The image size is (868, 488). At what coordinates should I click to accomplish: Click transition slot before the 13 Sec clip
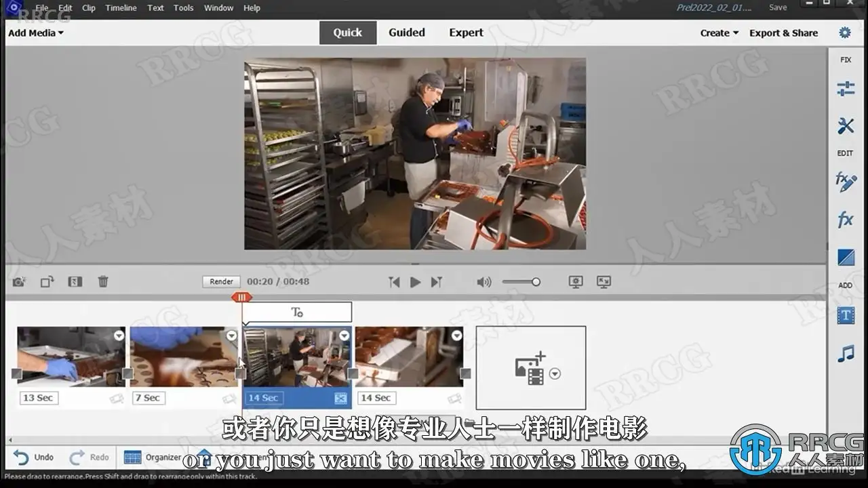[16, 373]
